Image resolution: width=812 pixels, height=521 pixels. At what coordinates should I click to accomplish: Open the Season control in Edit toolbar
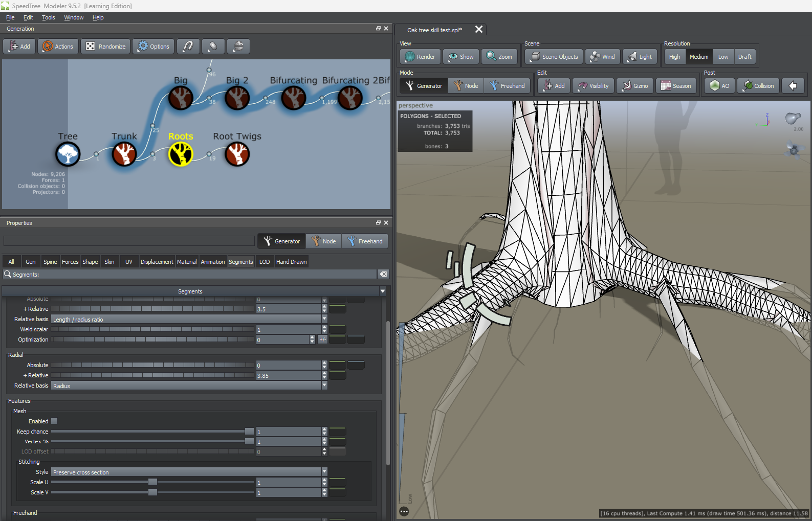pos(676,86)
